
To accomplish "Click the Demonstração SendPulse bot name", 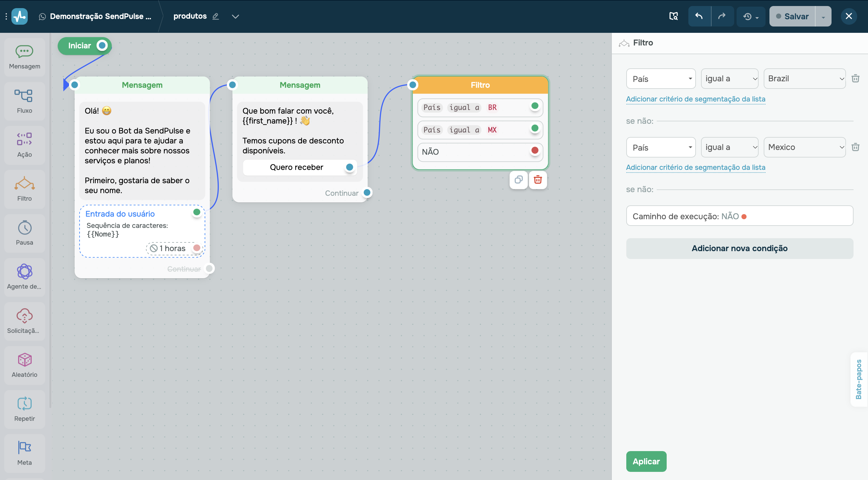I will click(100, 16).
